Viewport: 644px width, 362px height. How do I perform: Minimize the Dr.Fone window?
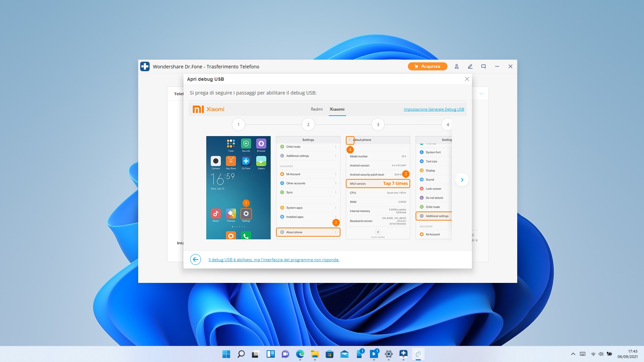click(497, 66)
